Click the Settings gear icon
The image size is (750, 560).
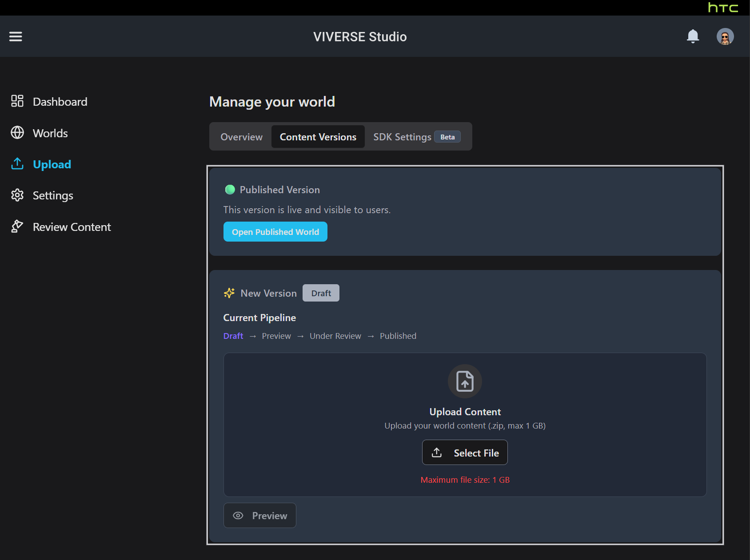[x=17, y=195]
